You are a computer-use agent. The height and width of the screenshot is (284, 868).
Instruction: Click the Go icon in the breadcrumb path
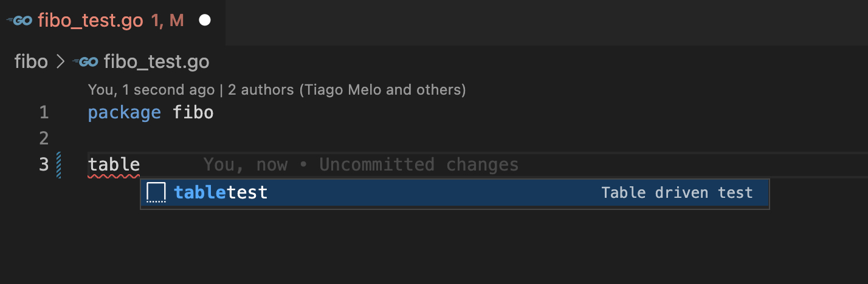(85, 61)
